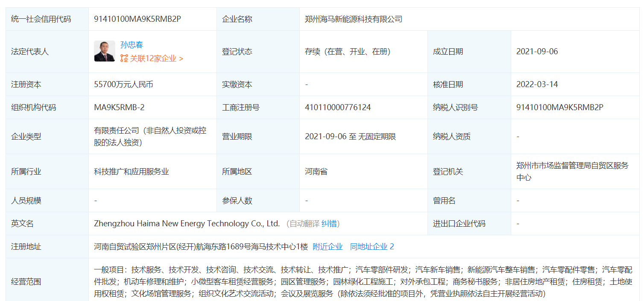The image size is (644, 301).
Task: Click company type 有限责任公司 text
Action: tap(150, 137)
